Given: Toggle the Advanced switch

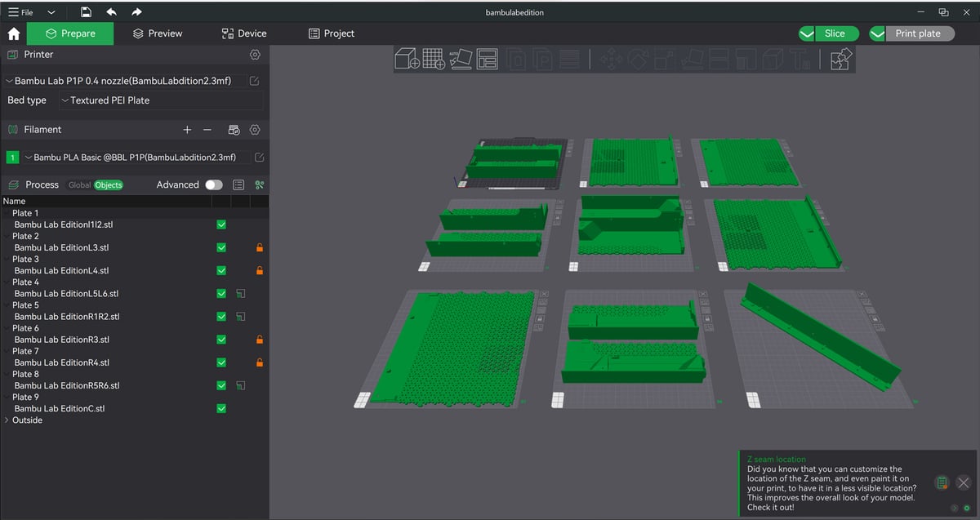Looking at the screenshot, I should click(214, 185).
